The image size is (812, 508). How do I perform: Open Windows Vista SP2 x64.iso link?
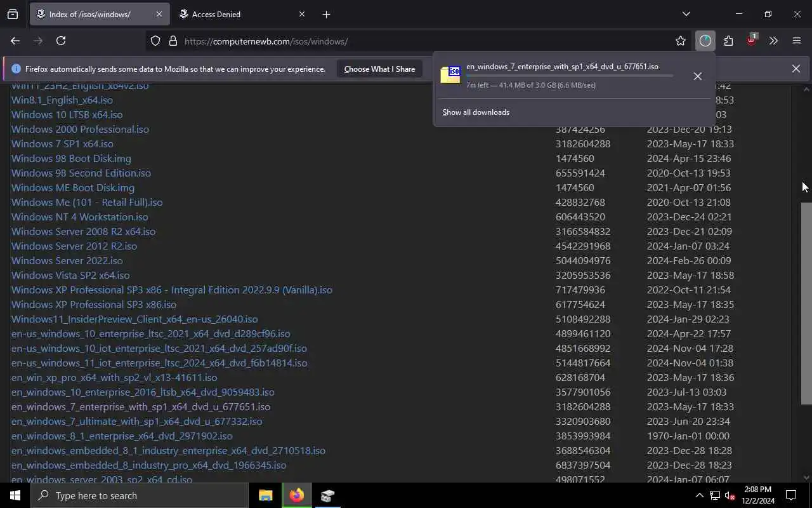(x=70, y=275)
